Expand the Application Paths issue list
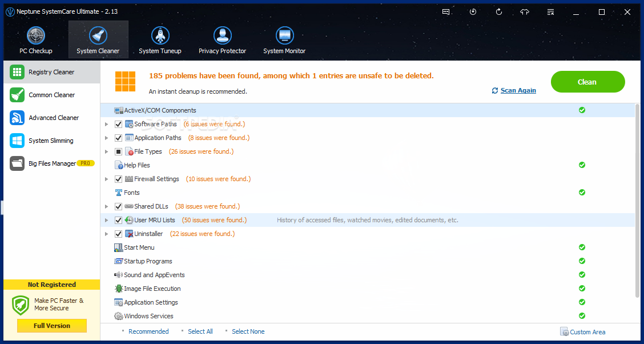 coord(106,138)
